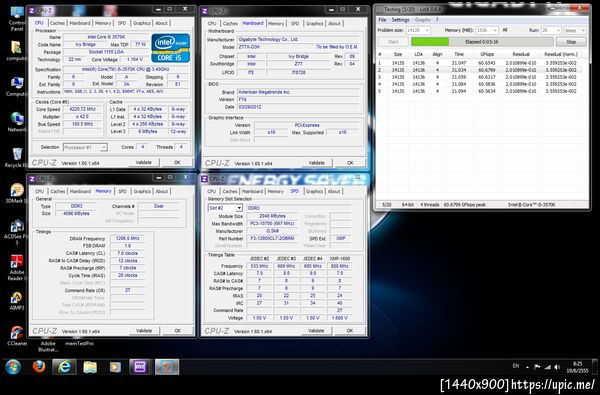Select the AIMP3 desktop shortcut
The image size is (600, 395).
[16, 300]
